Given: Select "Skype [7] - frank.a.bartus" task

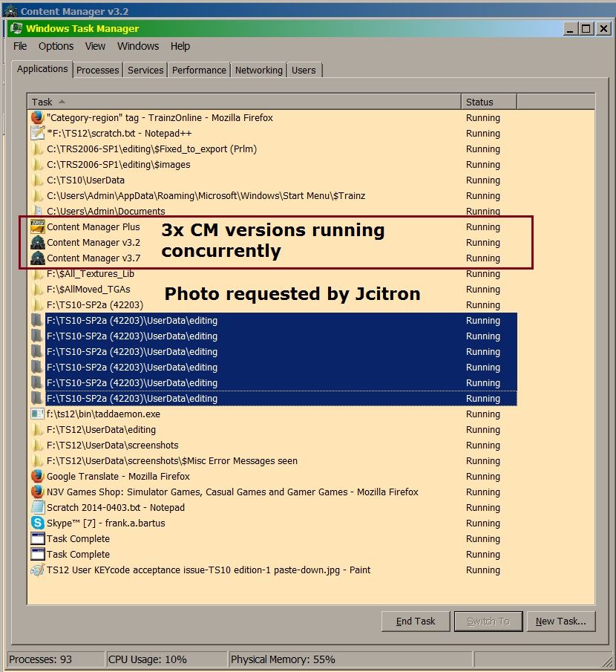Looking at the screenshot, I should [x=274, y=523].
